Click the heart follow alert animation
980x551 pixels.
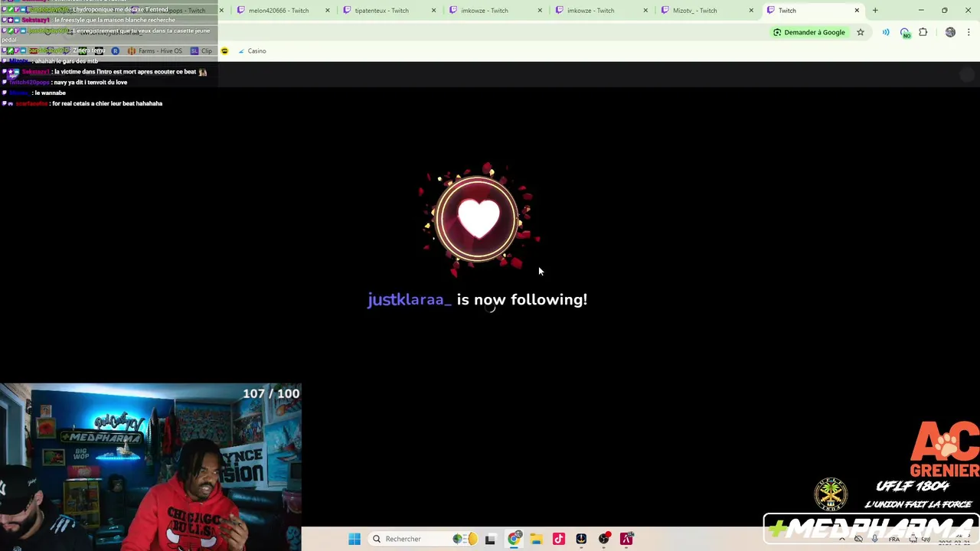tap(479, 220)
